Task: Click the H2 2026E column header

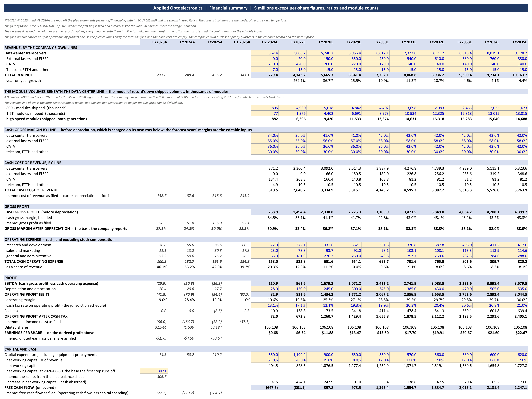Action: click(x=270, y=42)
